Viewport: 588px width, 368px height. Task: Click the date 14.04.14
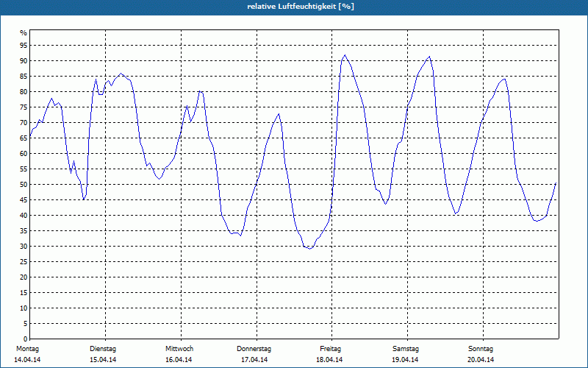coord(27,360)
